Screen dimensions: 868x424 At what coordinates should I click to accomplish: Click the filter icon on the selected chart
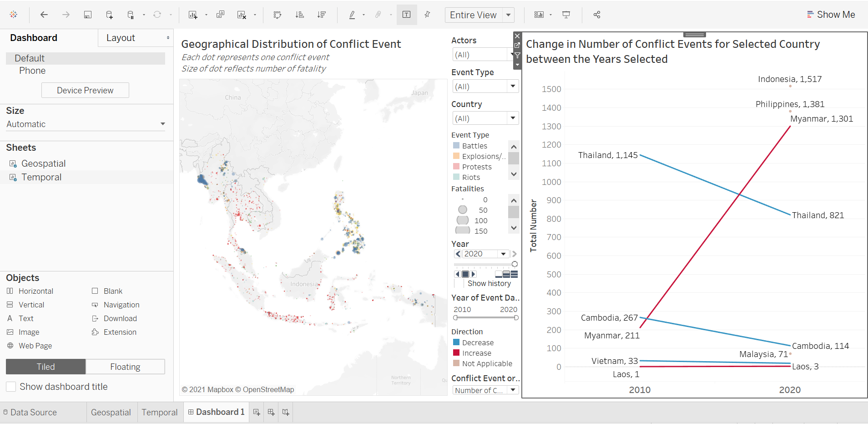point(517,55)
